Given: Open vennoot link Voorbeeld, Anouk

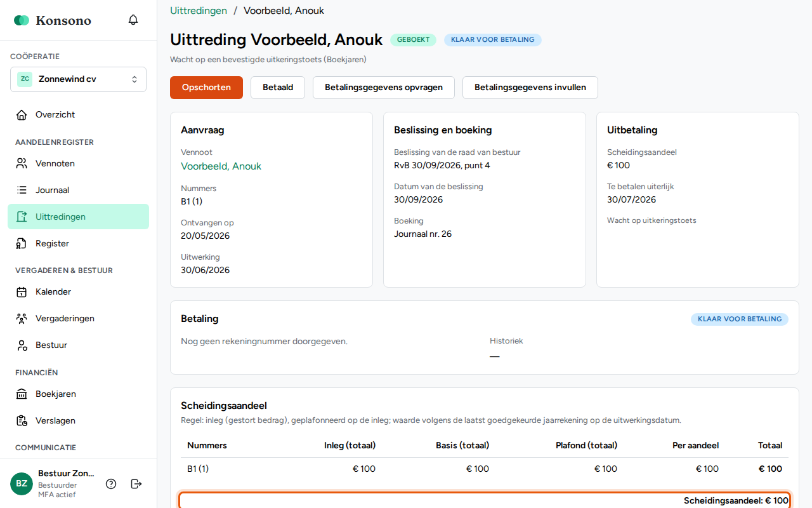Looking at the screenshot, I should (221, 166).
